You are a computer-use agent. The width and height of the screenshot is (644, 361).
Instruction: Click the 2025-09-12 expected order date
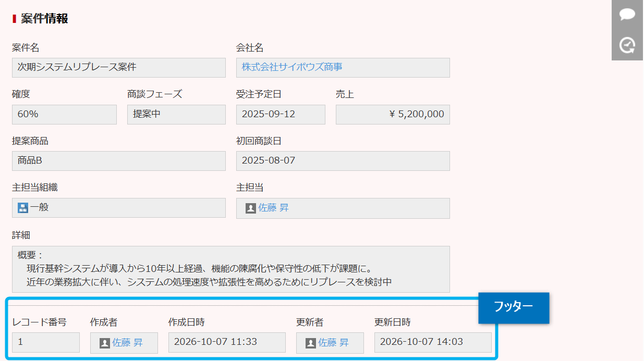(269, 114)
